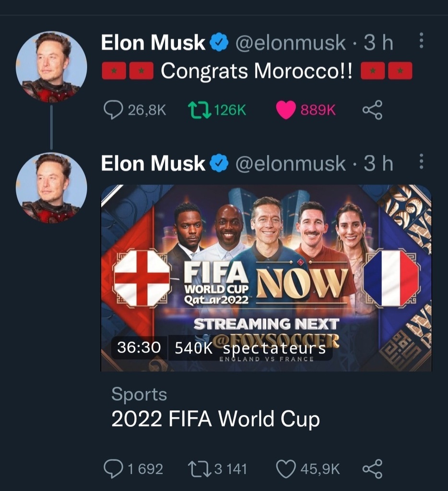This screenshot has height=491, width=448.
Task: Open the "2022 FIFA World Cup" event title
Action: tap(215, 419)
